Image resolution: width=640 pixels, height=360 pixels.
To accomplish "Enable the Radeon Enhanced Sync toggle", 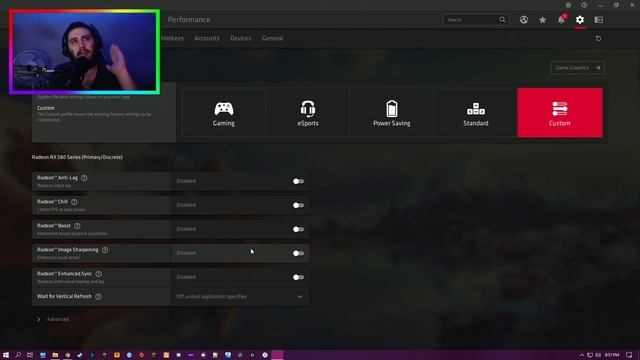I will click(x=298, y=278).
